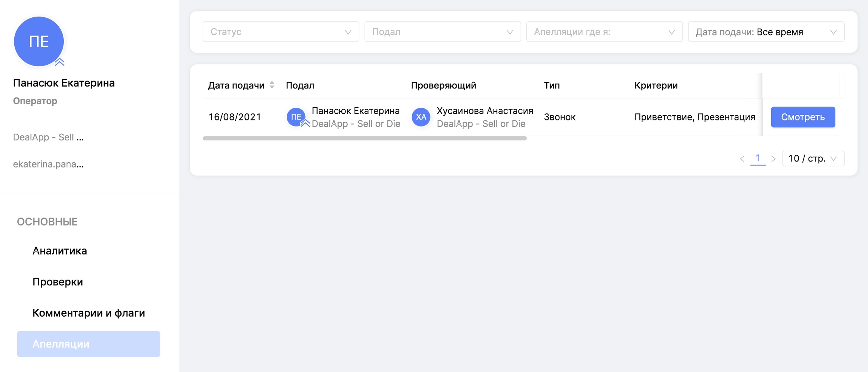Click the horizontal table scrollbar
The image size is (868, 372).
pyautogui.click(x=364, y=139)
